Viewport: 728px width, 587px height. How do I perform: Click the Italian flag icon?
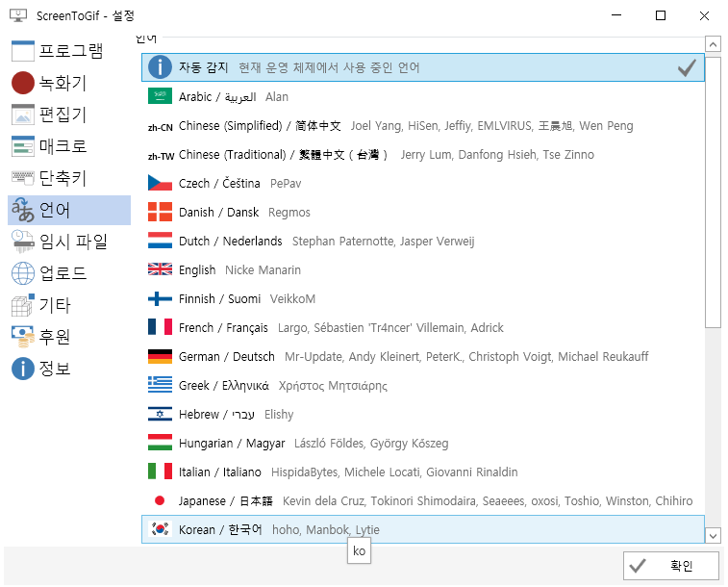161,471
